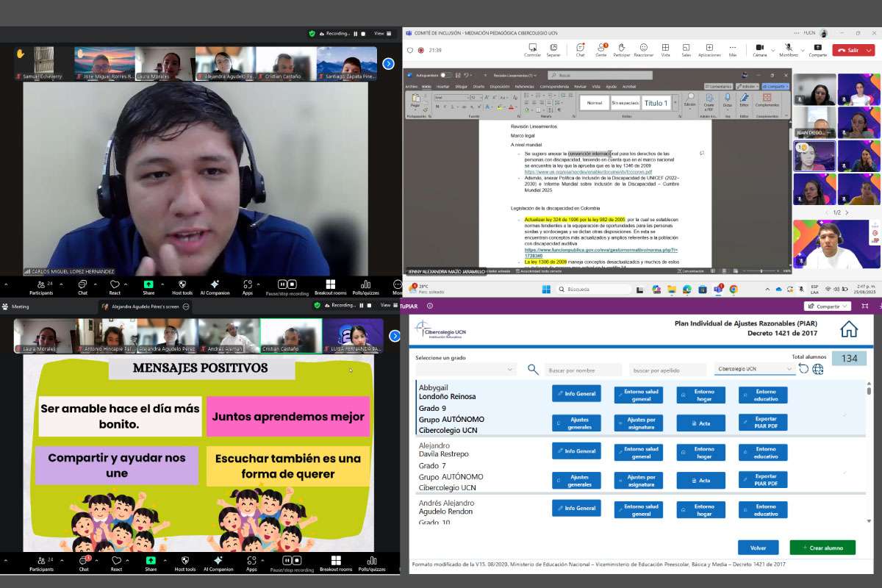The image size is (882, 588).
Task: Open Salas breakout rooms in Teams
Action: click(x=686, y=49)
